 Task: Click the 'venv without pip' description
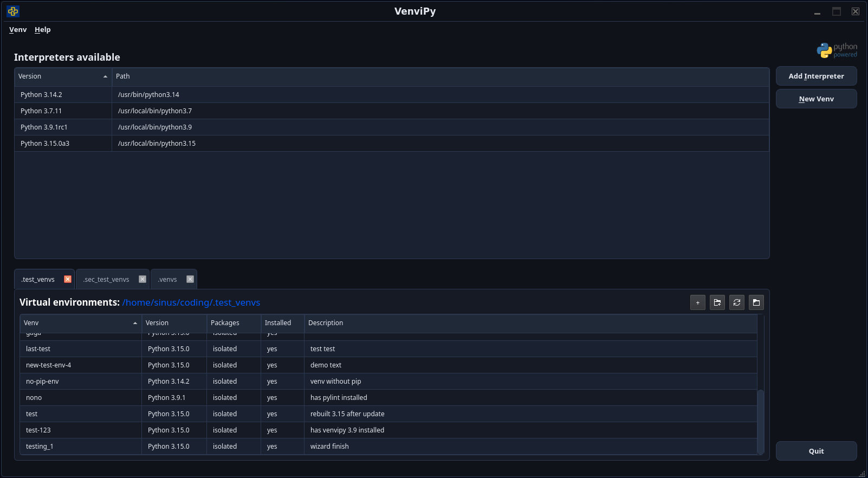pyautogui.click(x=530, y=382)
